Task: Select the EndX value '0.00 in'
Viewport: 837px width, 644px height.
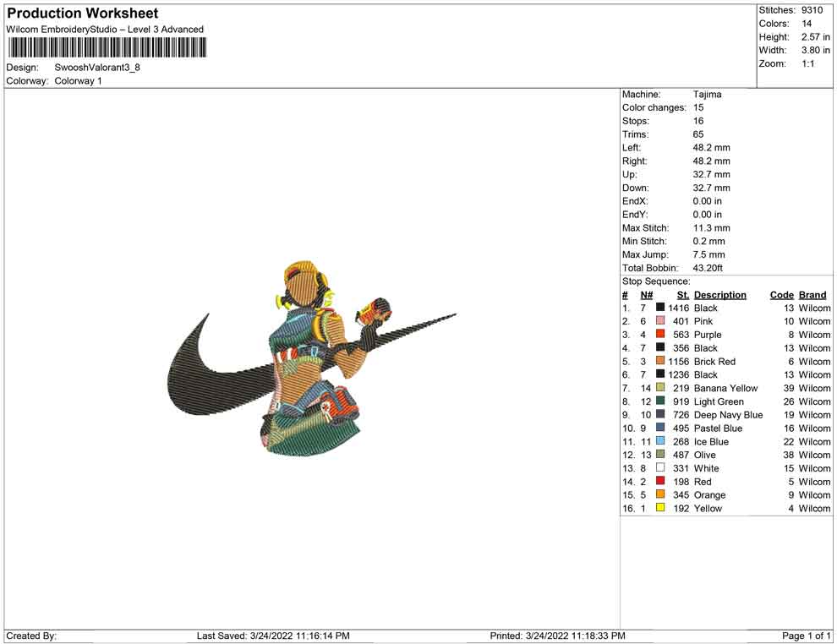Action: [x=708, y=201]
